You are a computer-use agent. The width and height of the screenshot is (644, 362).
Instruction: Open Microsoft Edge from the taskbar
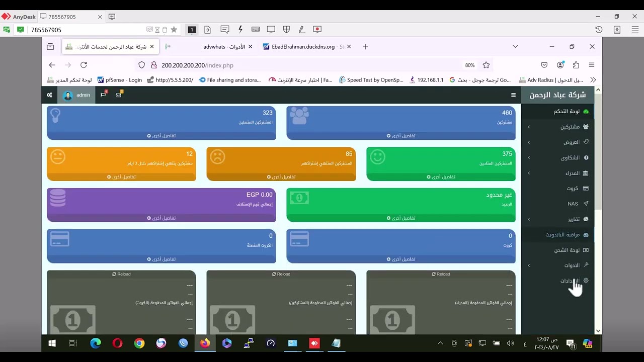click(95, 343)
